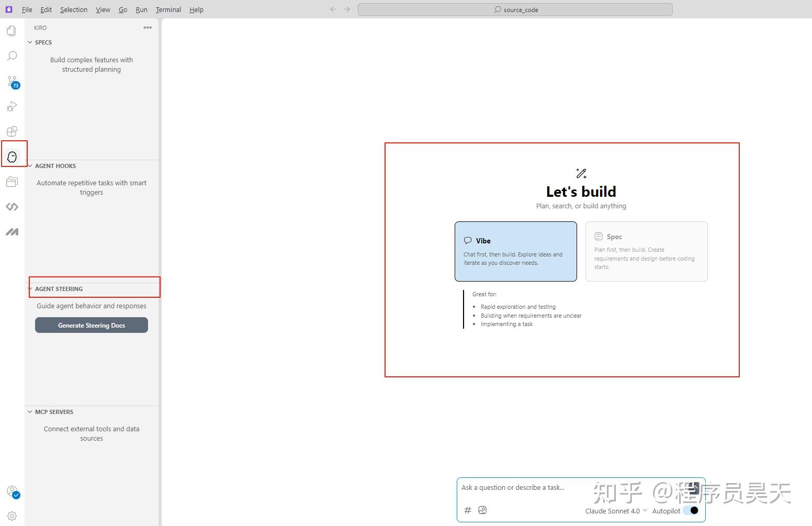Select the Search icon in the sidebar
Viewport: 812px width, 526px height.
coord(12,55)
